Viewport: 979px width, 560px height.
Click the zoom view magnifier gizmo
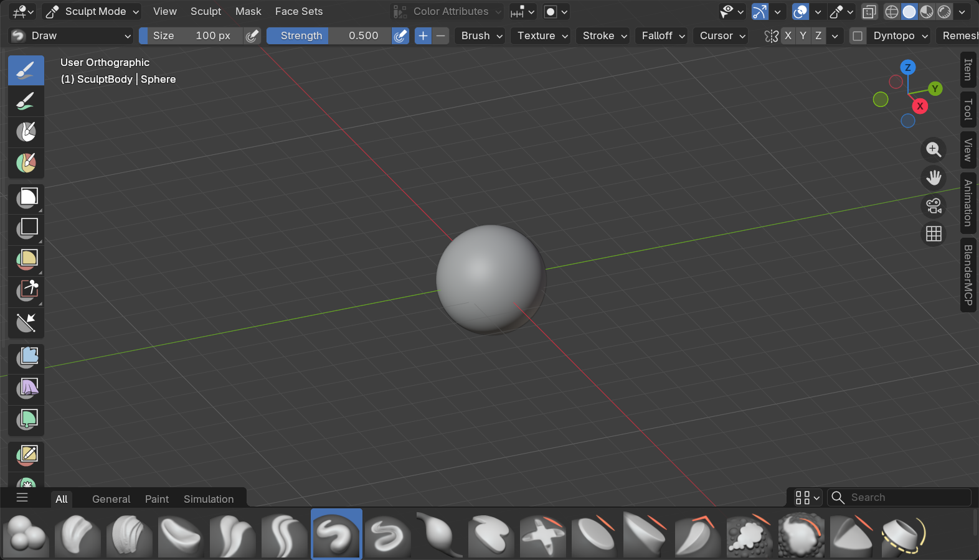pos(934,149)
